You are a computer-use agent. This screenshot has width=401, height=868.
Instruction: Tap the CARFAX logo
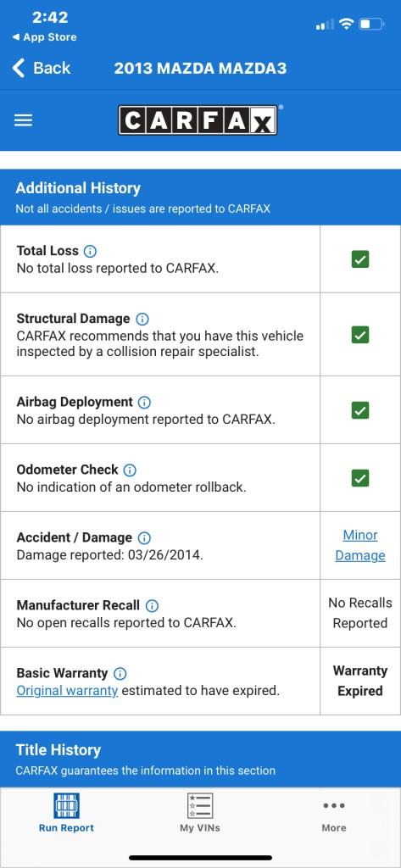[x=198, y=120]
